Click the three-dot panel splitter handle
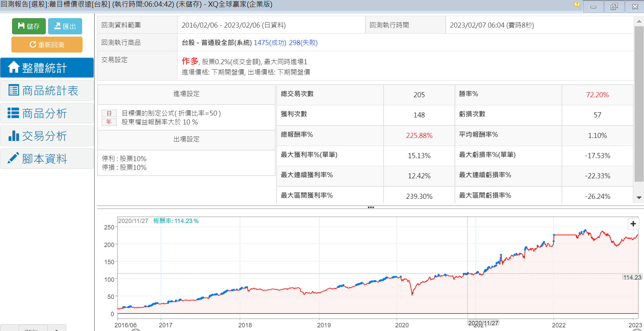Viewport: 644px width, 331px height. 371,207
